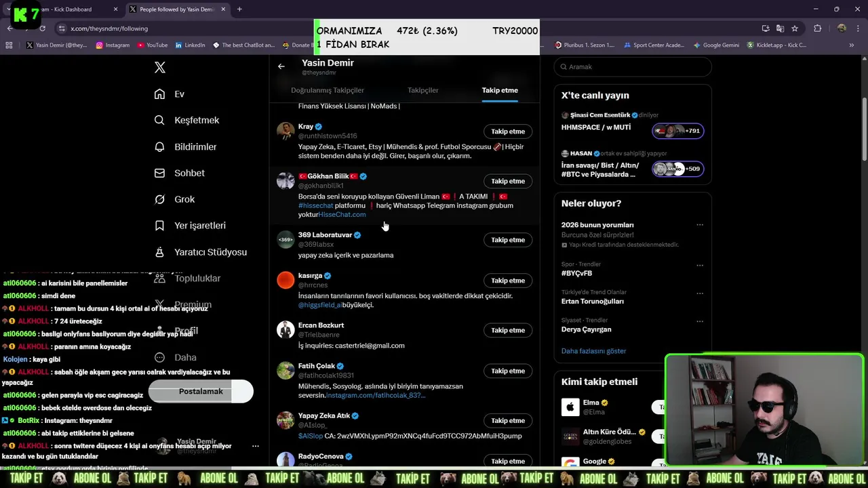Image resolution: width=868 pixels, height=488 pixels.
Task: Click Takip etme button for Ercan Bozkurt
Action: pos(508,330)
